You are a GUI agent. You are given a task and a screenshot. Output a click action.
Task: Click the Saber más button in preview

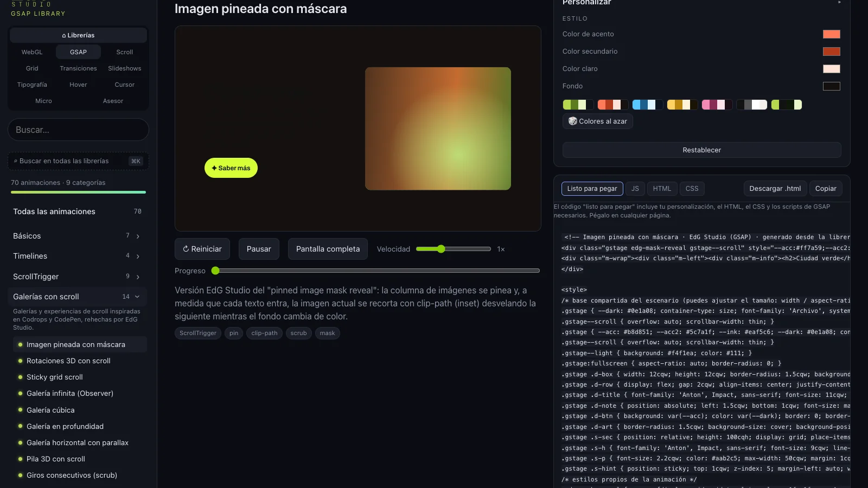[x=231, y=168]
